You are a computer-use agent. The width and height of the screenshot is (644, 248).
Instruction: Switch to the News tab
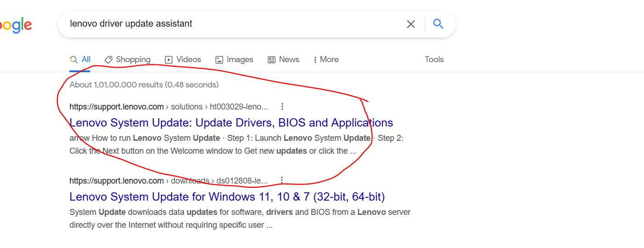[283, 60]
